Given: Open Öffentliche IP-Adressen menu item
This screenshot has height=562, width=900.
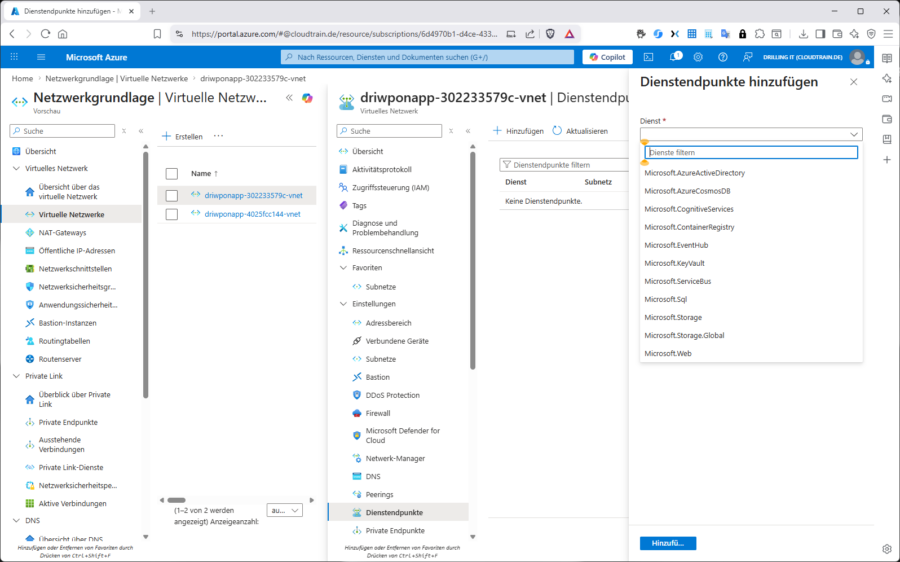Looking at the screenshot, I should [x=76, y=250].
